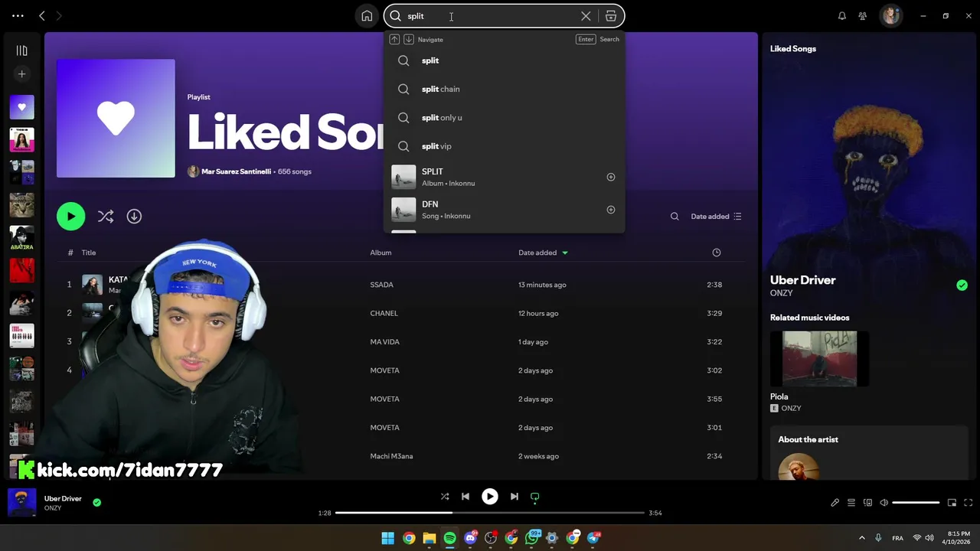This screenshot has height=551, width=980.
Task: Show hidden system tray icons
Action: [862, 538]
